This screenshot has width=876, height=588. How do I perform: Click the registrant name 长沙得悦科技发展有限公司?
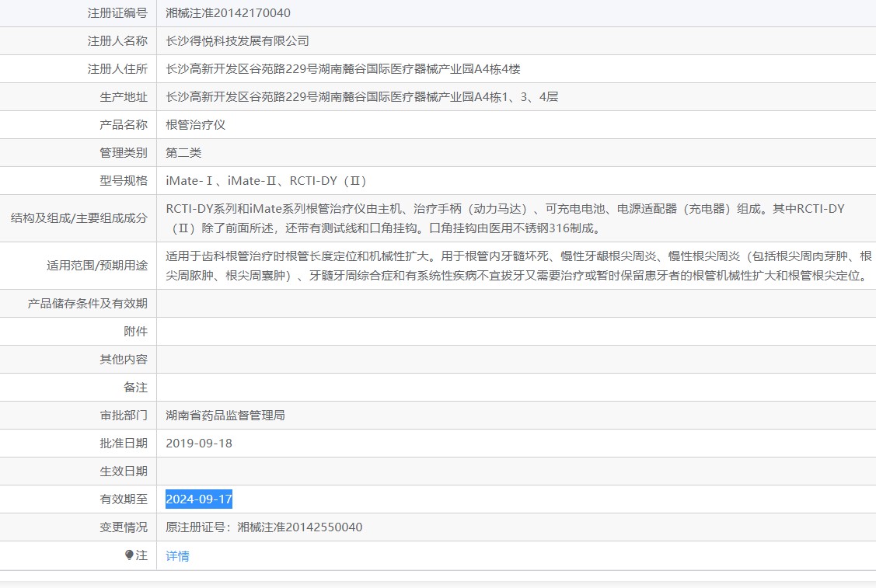click(237, 40)
